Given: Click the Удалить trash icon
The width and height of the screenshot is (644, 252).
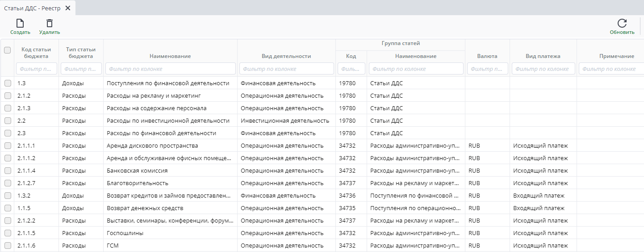Looking at the screenshot, I should [x=50, y=24].
